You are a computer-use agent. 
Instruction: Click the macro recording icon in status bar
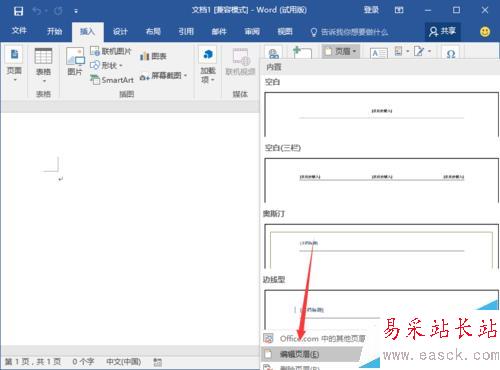point(158,362)
